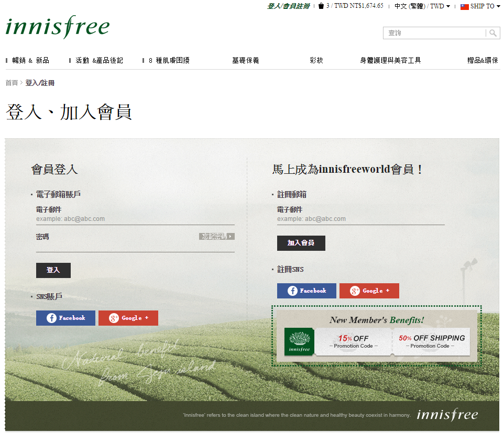This screenshot has width=504, height=433.
Task: Open the 身體護理與美容工具 menu
Action: [390, 60]
